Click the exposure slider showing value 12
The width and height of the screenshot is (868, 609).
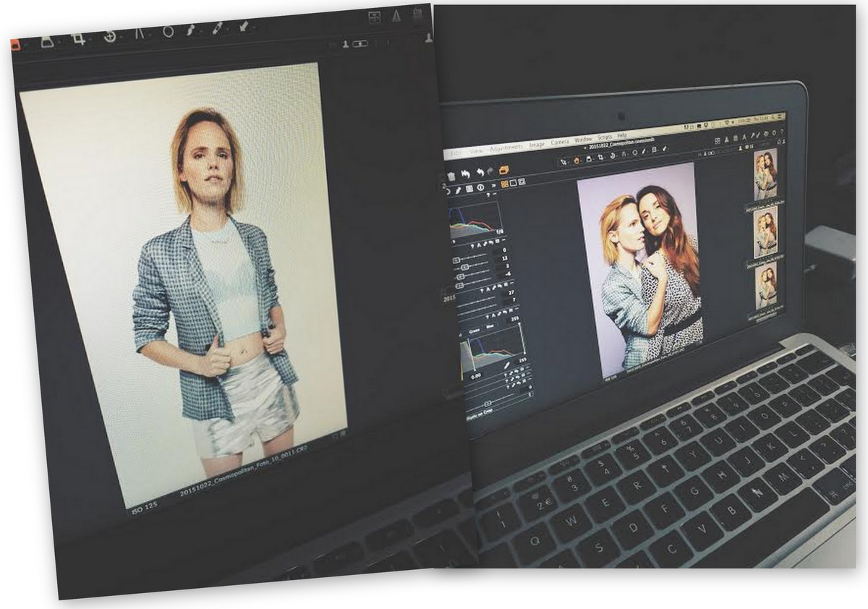tap(472, 258)
